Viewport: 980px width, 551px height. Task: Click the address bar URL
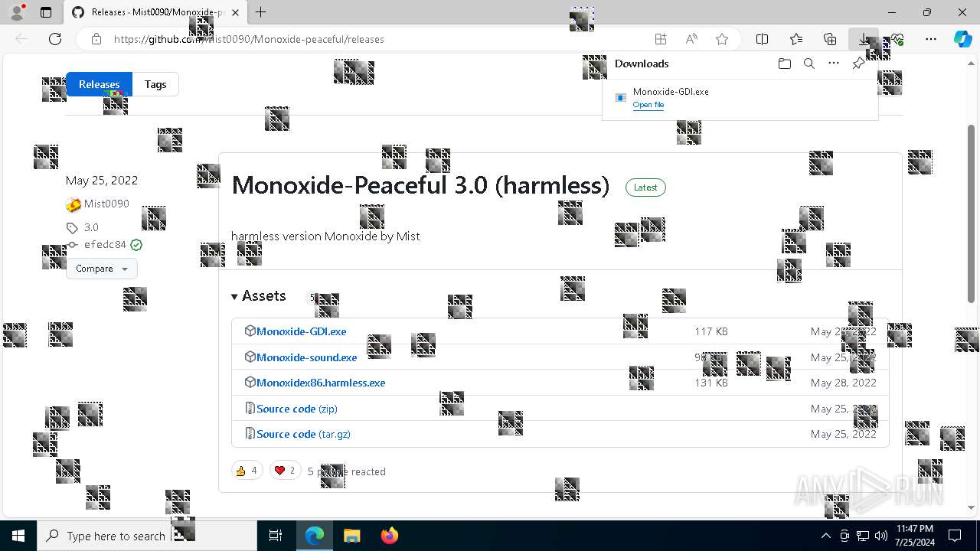(249, 39)
